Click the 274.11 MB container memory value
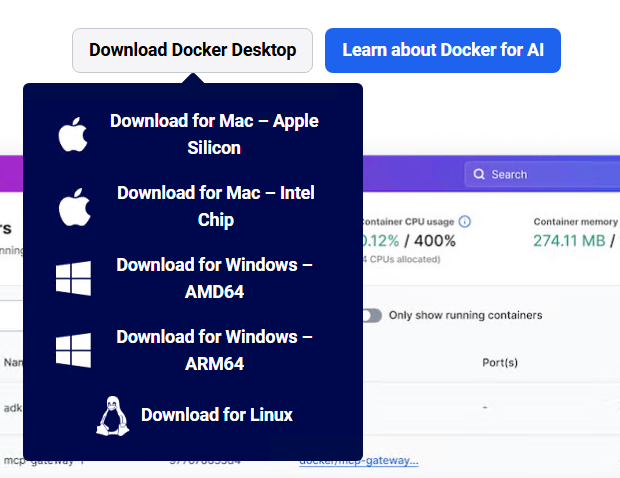The image size is (620, 478). tap(569, 241)
